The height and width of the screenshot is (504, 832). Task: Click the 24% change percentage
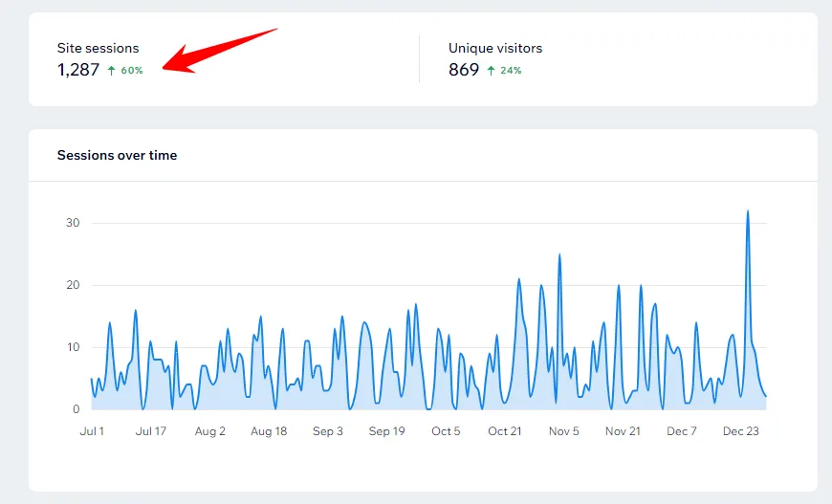tap(511, 71)
